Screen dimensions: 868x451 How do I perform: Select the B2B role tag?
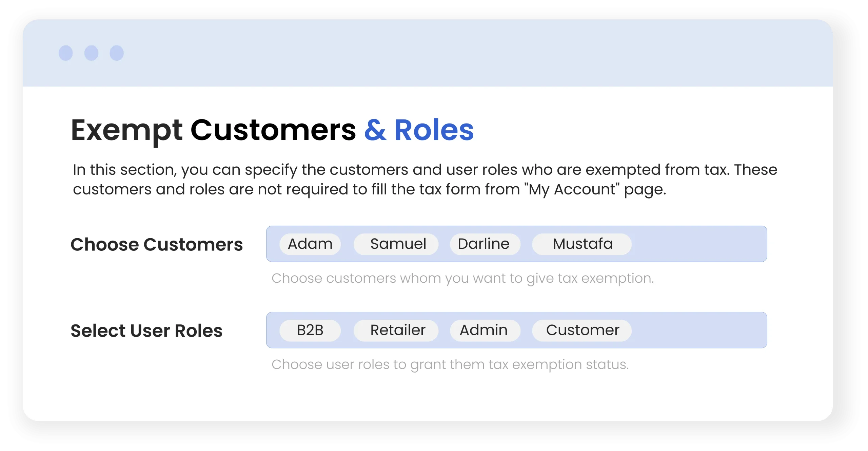[x=310, y=330]
